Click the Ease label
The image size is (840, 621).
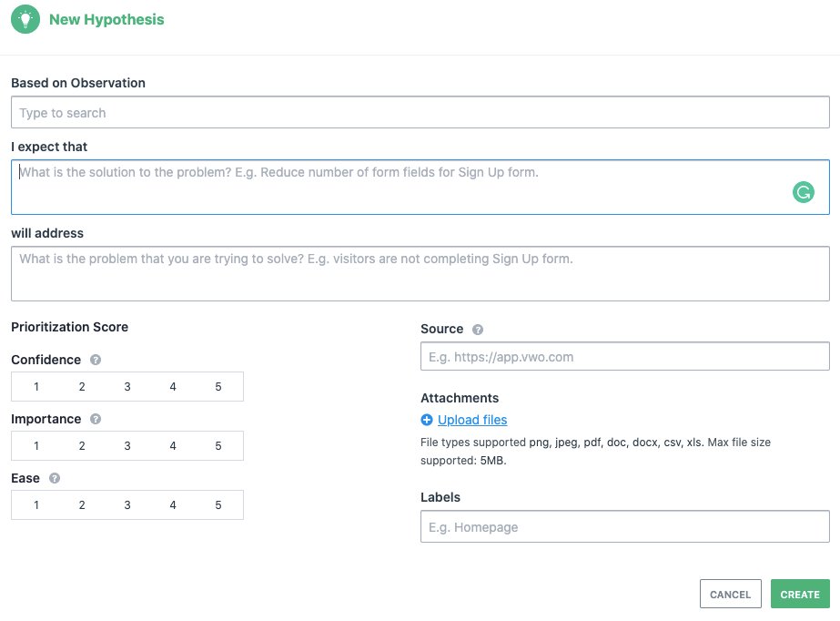pos(25,478)
